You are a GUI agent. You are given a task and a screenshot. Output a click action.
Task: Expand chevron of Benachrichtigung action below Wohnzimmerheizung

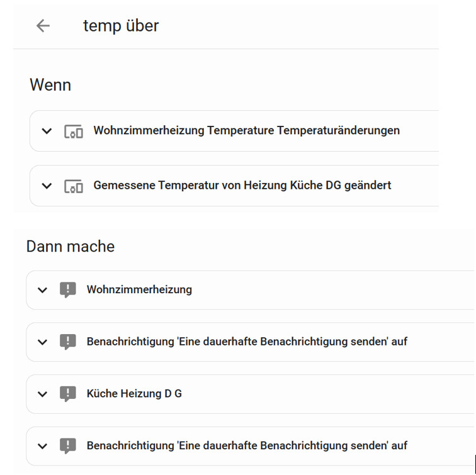[43, 342]
